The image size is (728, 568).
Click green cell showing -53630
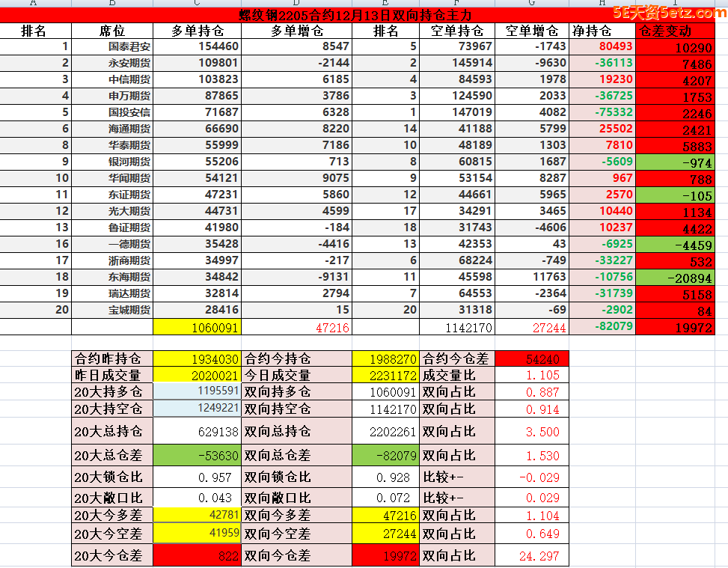click(198, 455)
